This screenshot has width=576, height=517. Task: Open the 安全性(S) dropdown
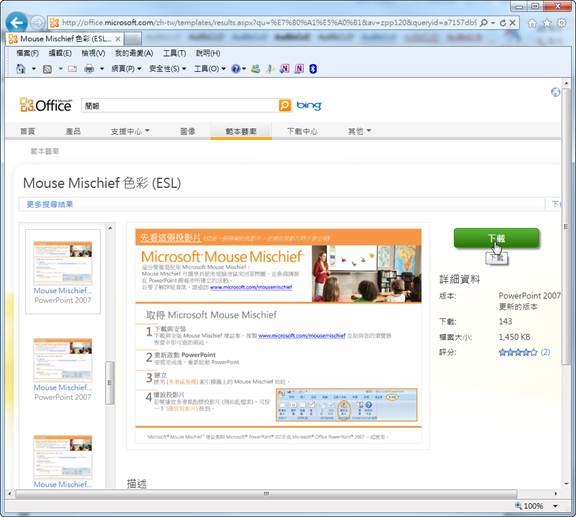pos(168,69)
